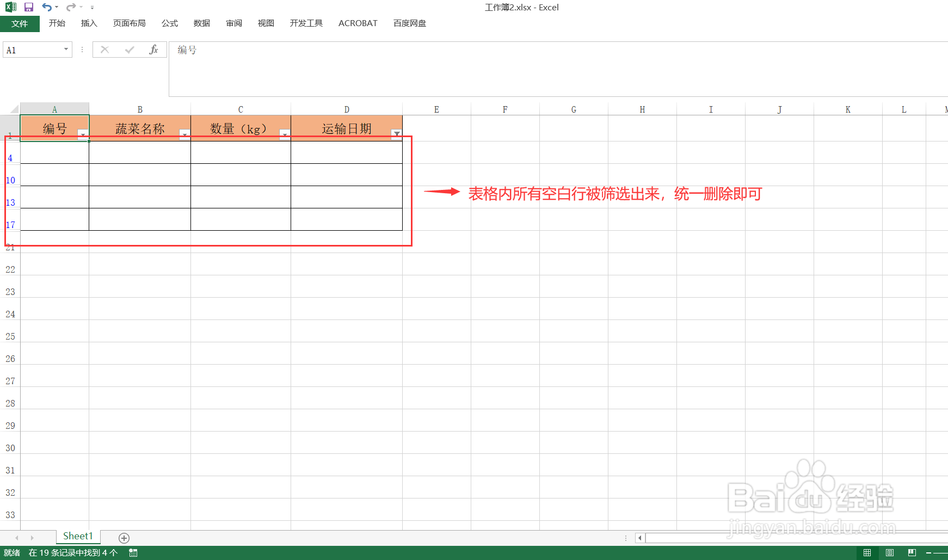
Task: Open the 视图 ribbon tab
Action: [266, 23]
